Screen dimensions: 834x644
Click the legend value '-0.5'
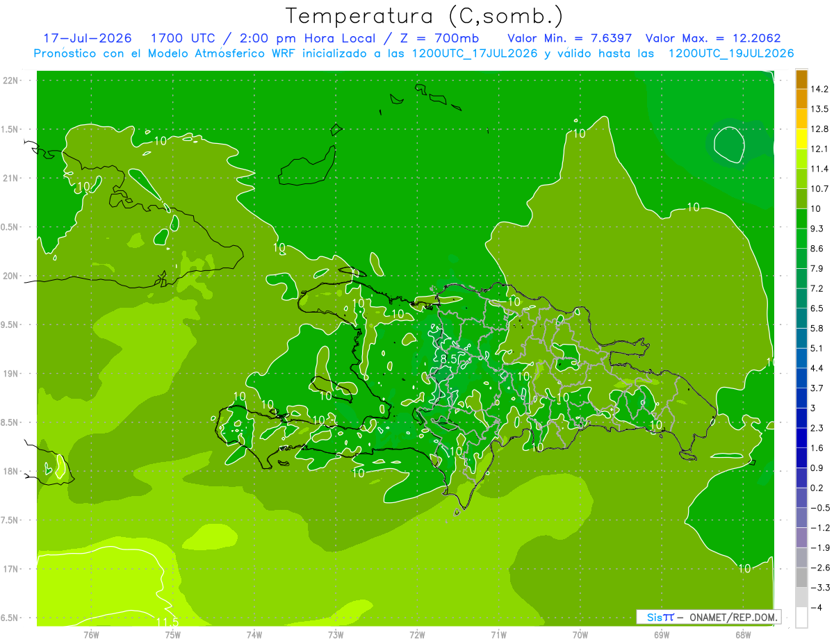pyautogui.click(x=820, y=508)
